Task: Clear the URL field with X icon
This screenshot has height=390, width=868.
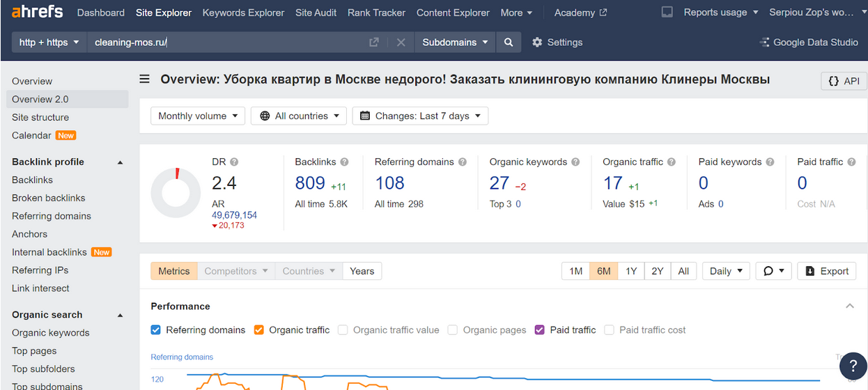Action: (401, 42)
